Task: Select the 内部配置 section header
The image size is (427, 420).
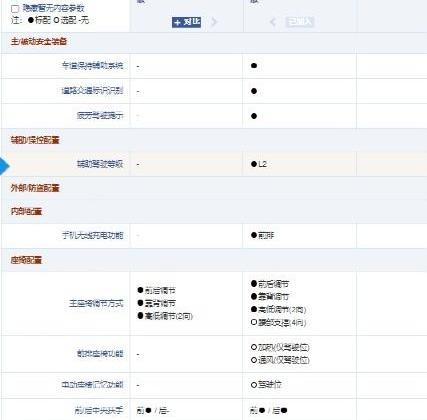Action: click(x=26, y=211)
